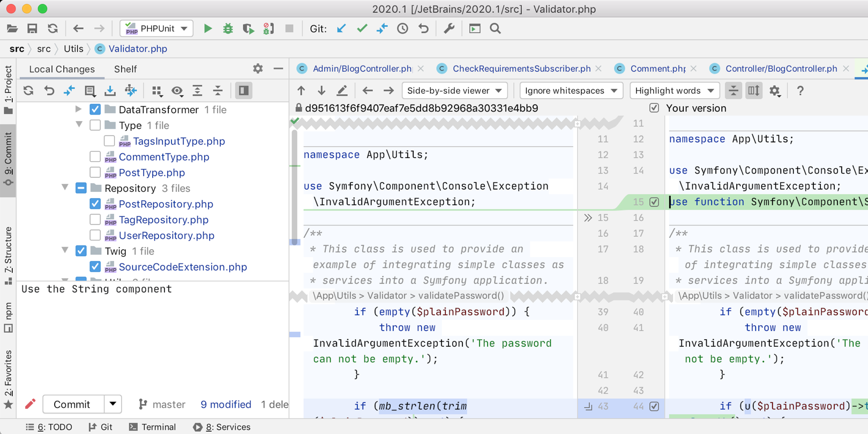The width and height of the screenshot is (868, 434).
Task: Check the Type folder checkbox
Action: click(x=95, y=125)
